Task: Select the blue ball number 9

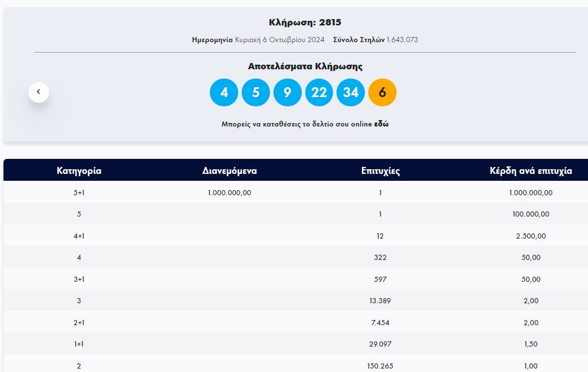Action: point(287,92)
